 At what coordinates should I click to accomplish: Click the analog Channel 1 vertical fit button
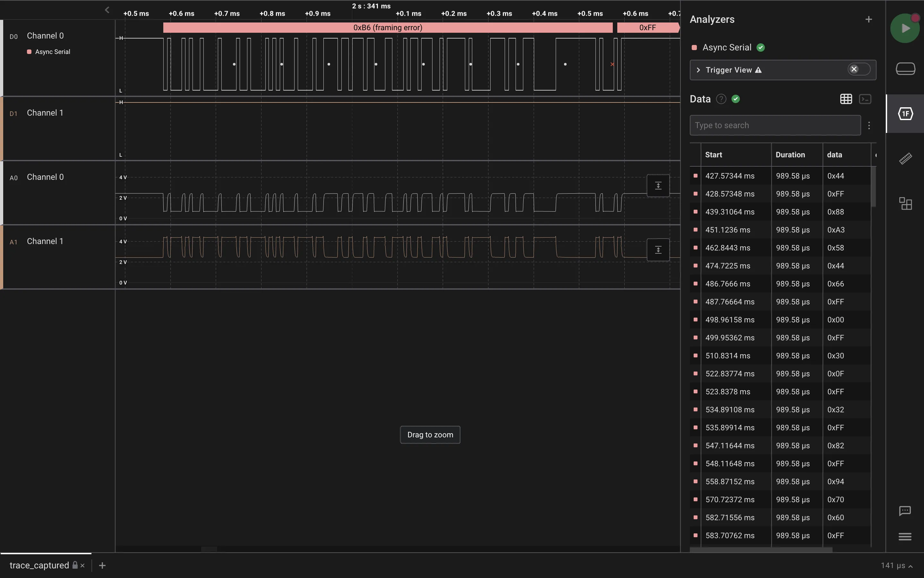point(658,250)
